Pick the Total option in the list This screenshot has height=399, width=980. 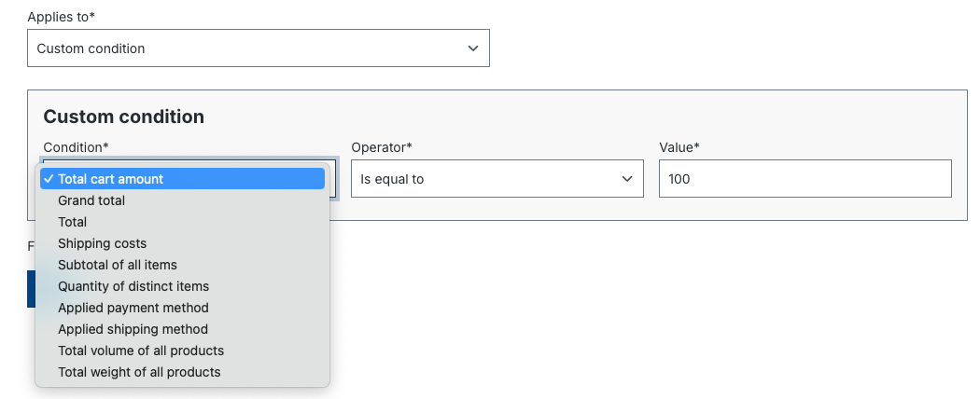[73, 222]
